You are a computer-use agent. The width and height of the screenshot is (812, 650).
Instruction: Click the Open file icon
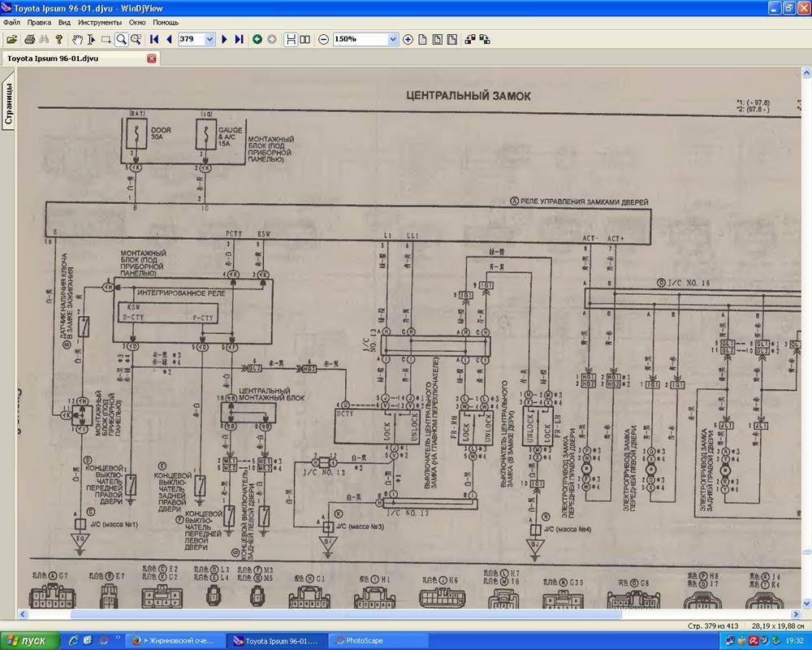pos(11,39)
